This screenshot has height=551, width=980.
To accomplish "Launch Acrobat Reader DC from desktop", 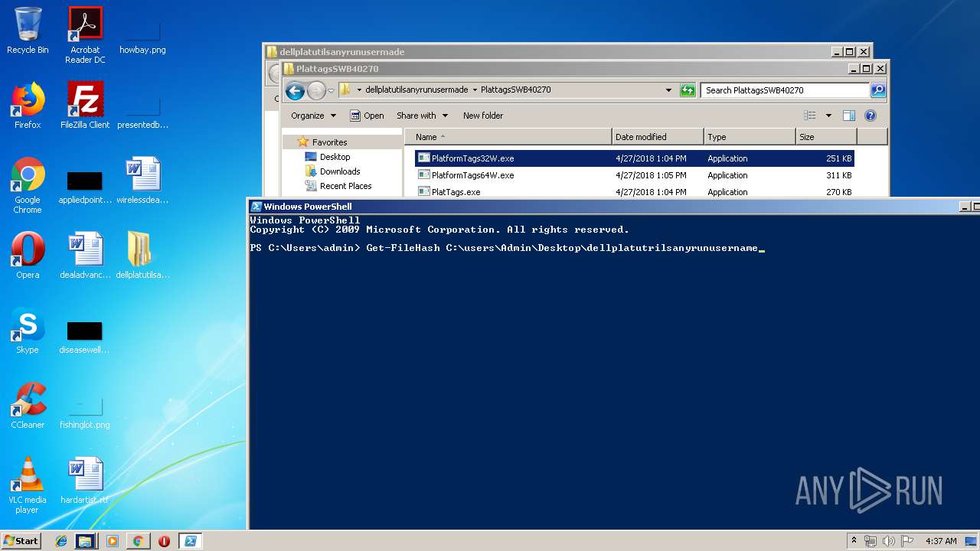I will 85,35.
